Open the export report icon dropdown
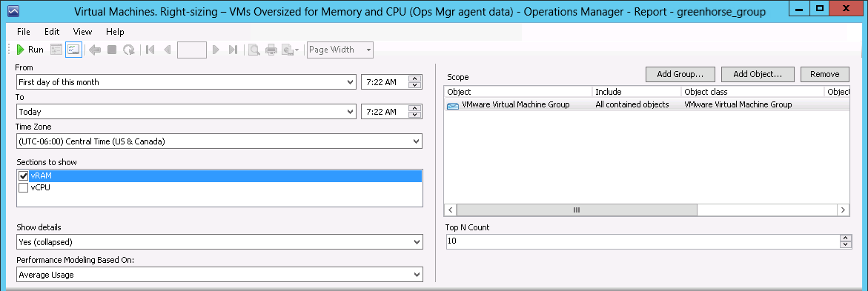Viewport: 868px width, 291px height. 290,50
